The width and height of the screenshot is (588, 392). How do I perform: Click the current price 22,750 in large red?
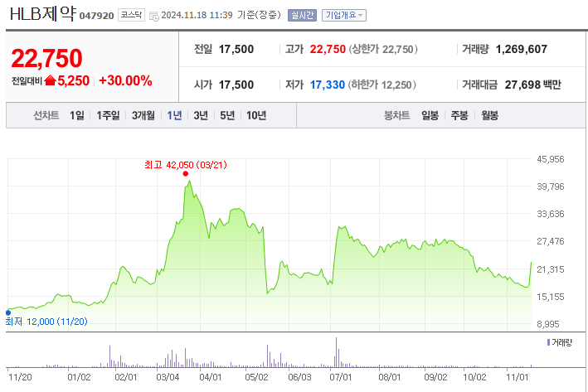pyautogui.click(x=47, y=59)
